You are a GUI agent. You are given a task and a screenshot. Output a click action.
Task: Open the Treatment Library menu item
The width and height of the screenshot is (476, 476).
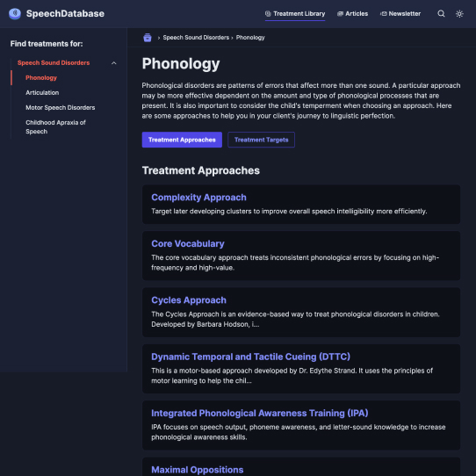[x=295, y=14]
